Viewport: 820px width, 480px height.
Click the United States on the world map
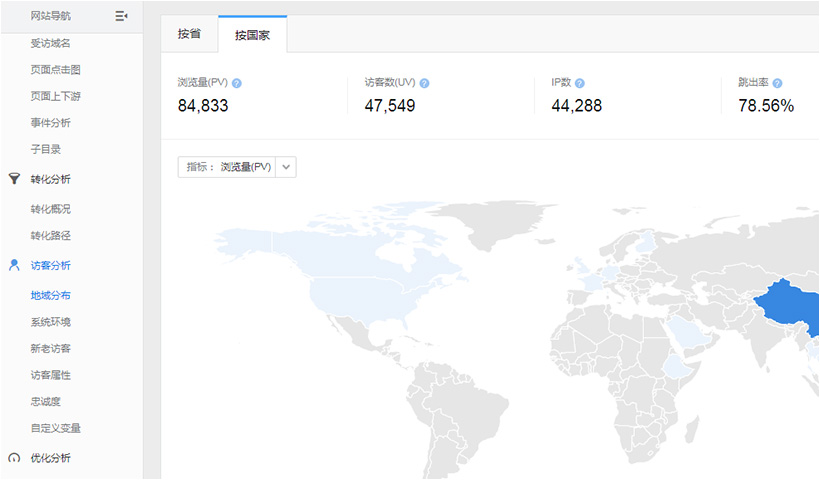361,298
